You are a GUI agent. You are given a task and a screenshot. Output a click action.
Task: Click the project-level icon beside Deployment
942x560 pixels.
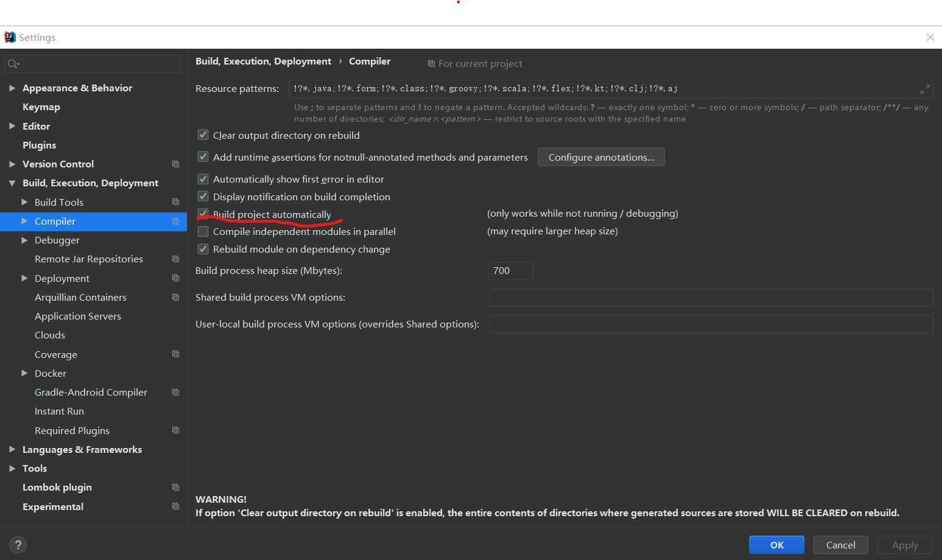point(175,278)
